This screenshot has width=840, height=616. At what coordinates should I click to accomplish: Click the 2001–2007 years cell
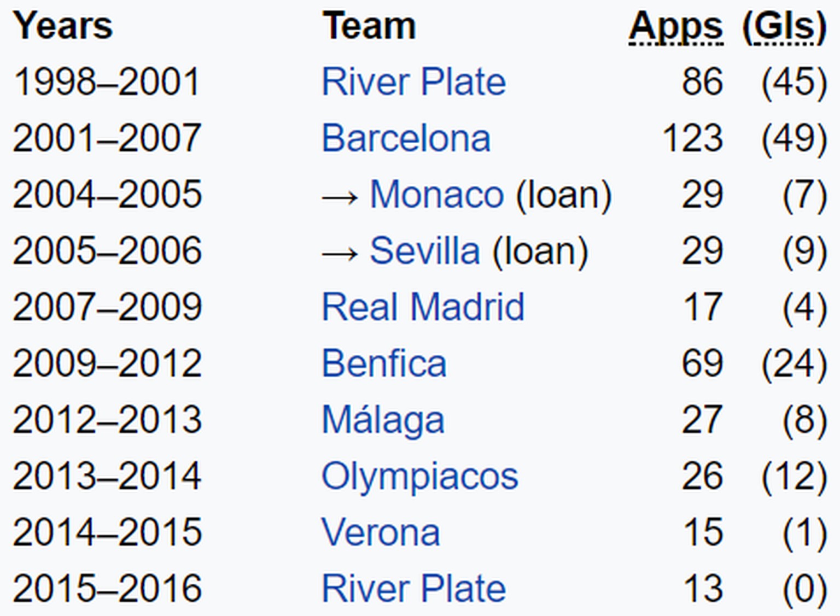[x=107, y=138]
